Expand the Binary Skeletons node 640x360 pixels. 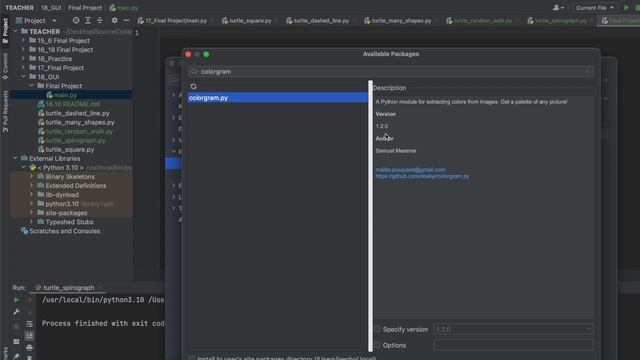point(31,176)
